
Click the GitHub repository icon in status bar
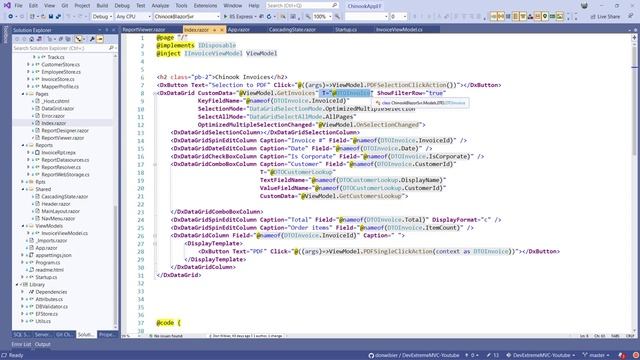371,355
